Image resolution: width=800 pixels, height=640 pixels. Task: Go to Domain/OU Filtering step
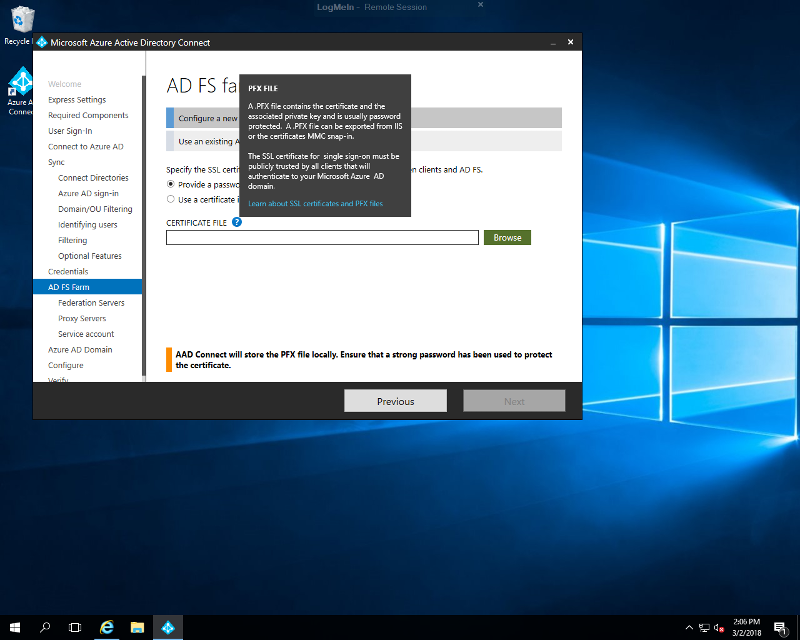tap(95, 209)
